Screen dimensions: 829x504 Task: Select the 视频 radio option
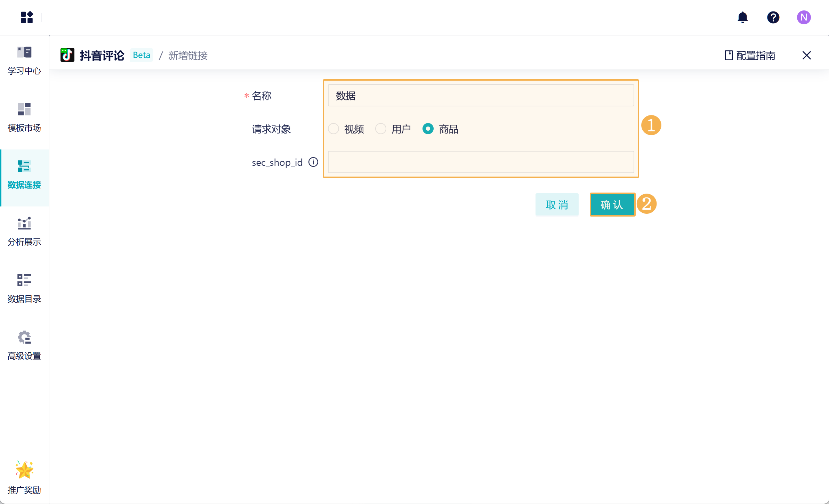coord(333,129)
